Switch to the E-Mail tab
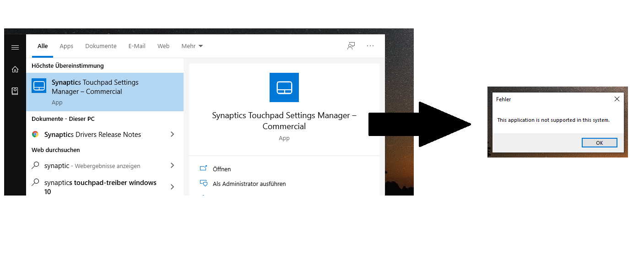The width and height of the screenshot is (644, 261). (x=137, y=46)
